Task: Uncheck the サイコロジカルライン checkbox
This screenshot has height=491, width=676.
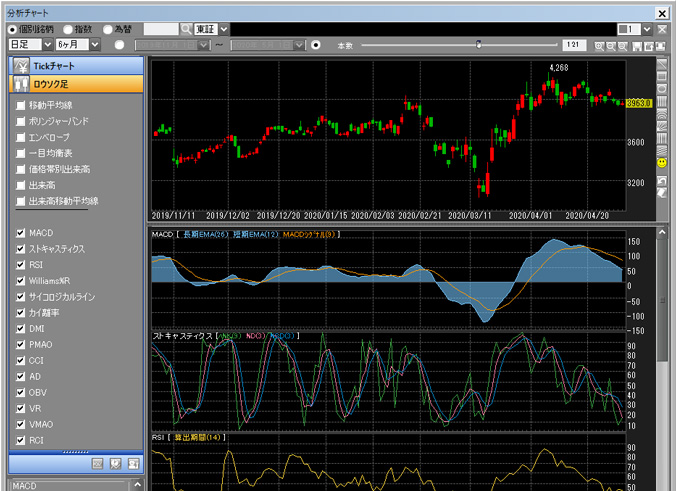Action: pos(20,297)
